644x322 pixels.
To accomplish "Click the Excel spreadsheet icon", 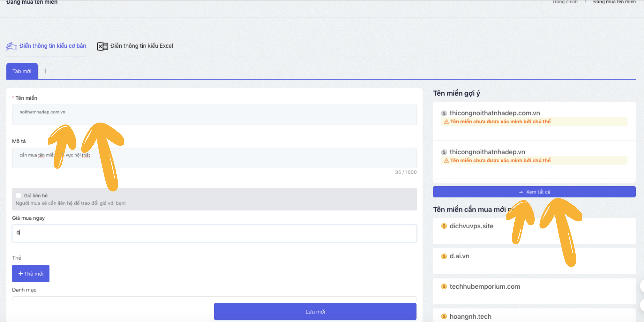I will (x=102, y=46).
